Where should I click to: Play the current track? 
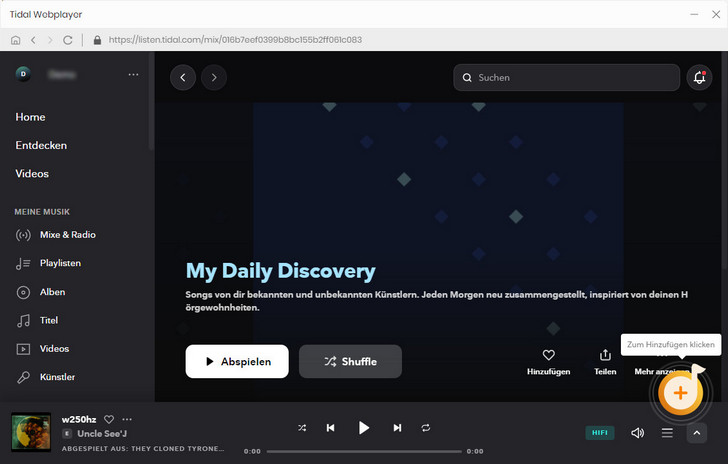pos(364,428)
